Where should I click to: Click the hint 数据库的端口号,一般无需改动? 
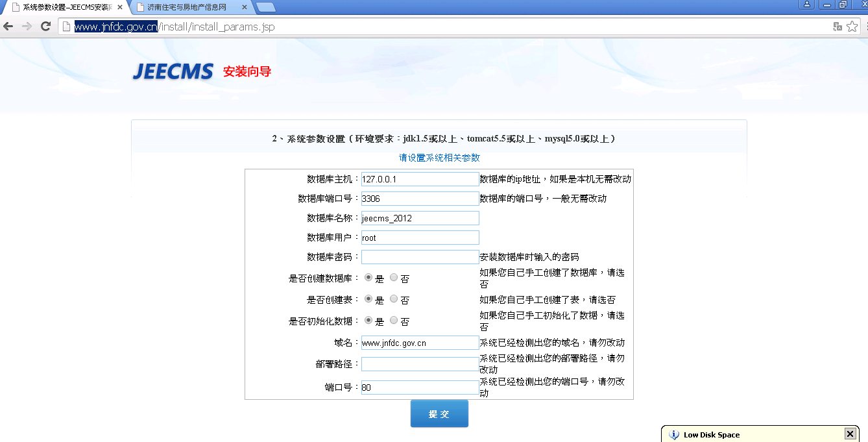(543, 199)
